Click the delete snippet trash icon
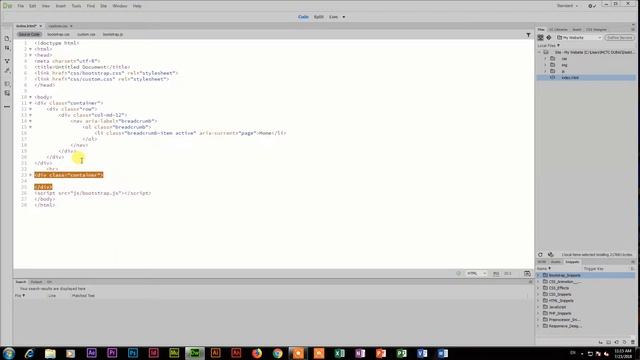640x360 pixels. pos(633,342)
